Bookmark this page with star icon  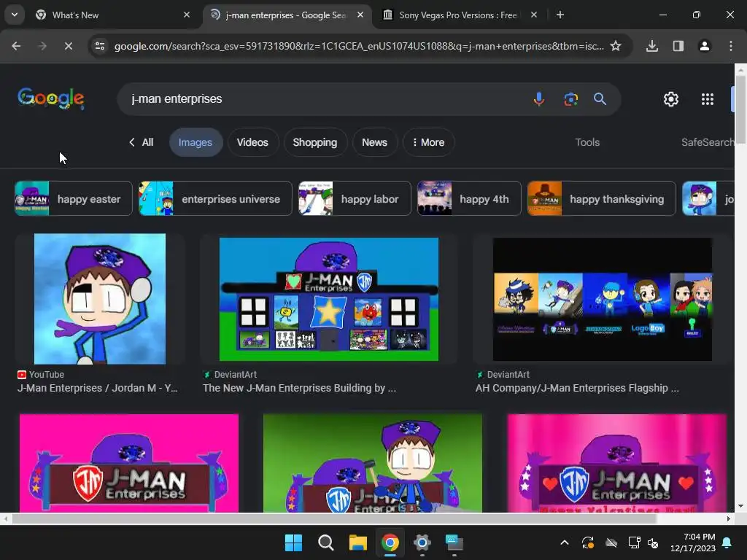[x=616, y=46]
